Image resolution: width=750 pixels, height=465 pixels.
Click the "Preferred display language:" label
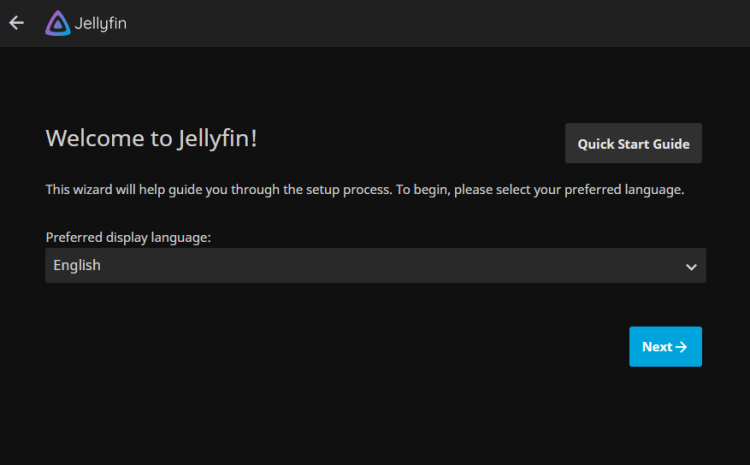pos(128,237)
